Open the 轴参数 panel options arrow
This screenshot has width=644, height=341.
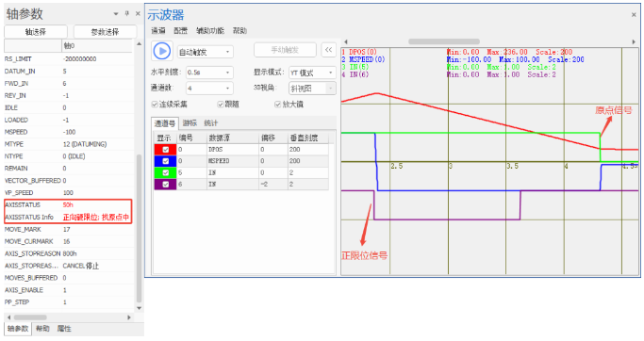tap(116, 14)
